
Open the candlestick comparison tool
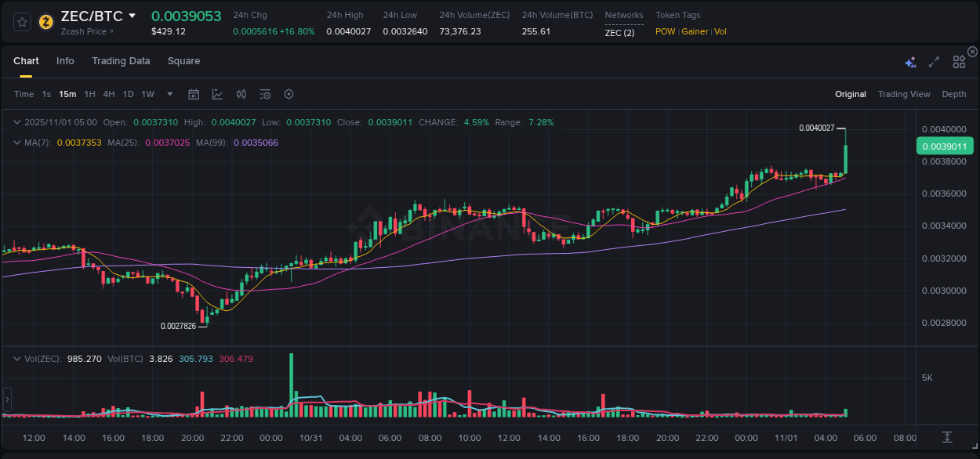tap(241, 94)
